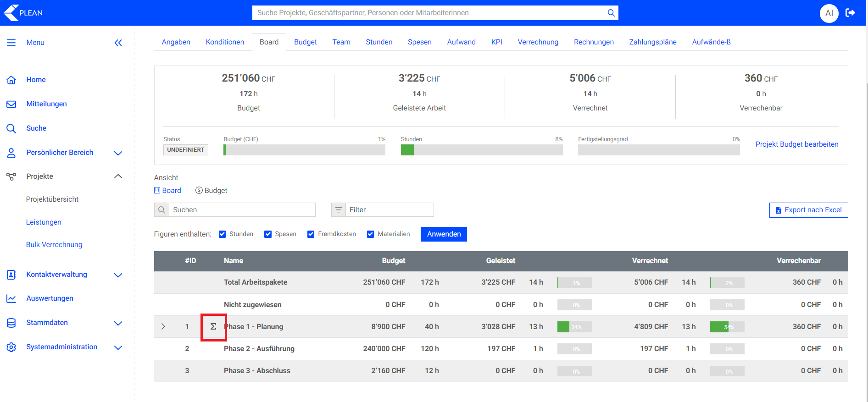The image size is (868, 402).
Task: Click the Persönlicher Bereich person icon
Action: pyautogui.click(x=11, y=153)
